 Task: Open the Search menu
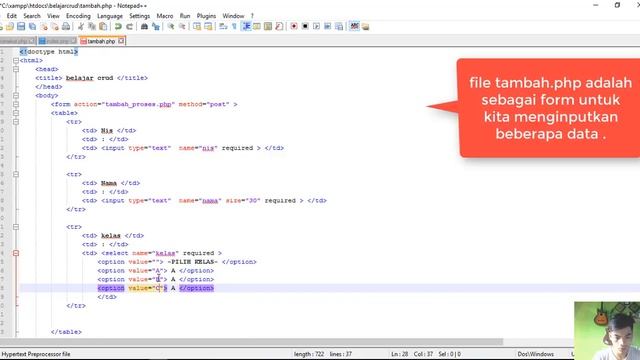[32, 16]
